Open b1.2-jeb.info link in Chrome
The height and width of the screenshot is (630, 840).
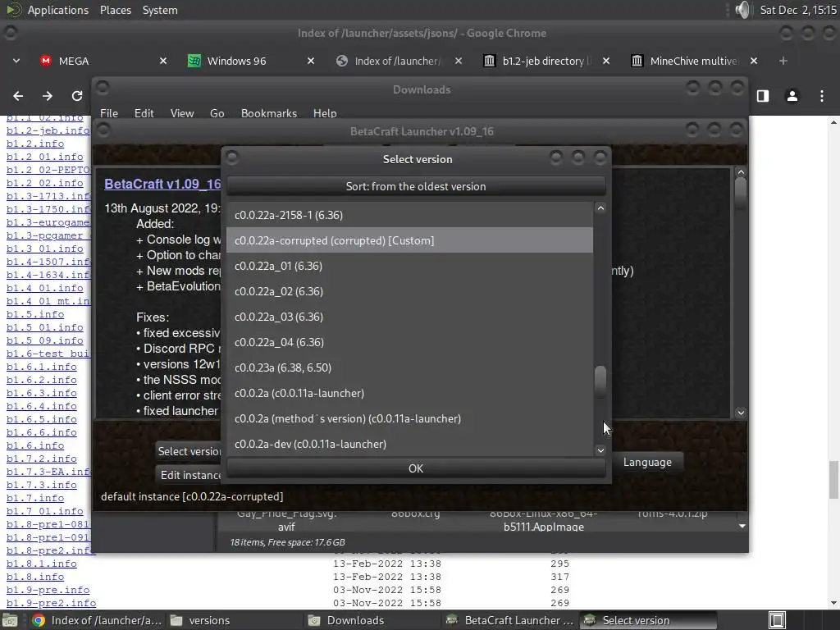tap(48, 130)
